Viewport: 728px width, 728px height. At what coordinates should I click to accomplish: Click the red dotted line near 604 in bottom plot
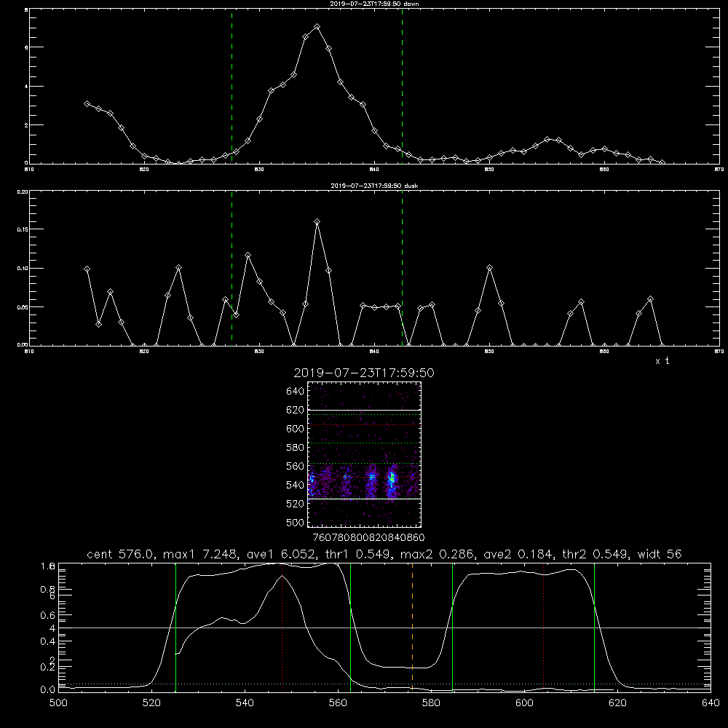(x=543, y=627)
